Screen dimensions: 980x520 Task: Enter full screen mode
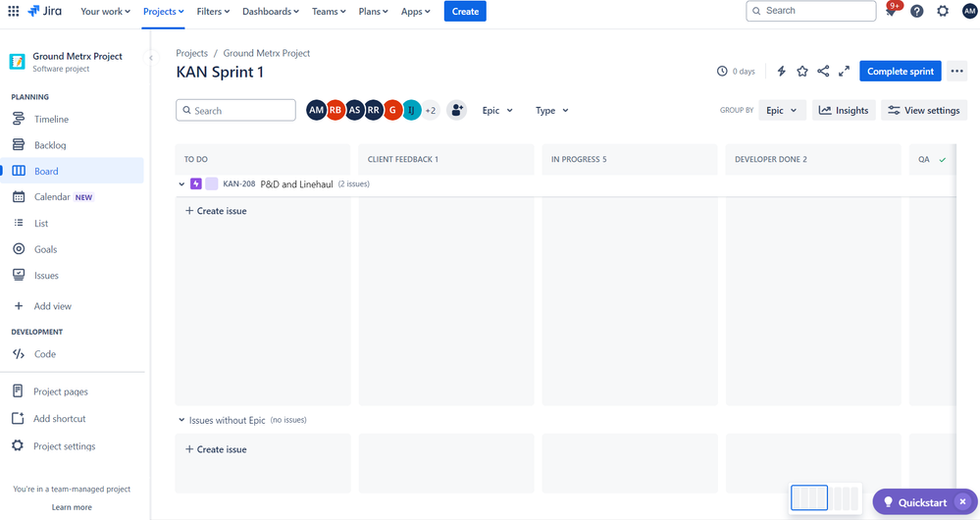pyautogui.click(x=844, y=72)
